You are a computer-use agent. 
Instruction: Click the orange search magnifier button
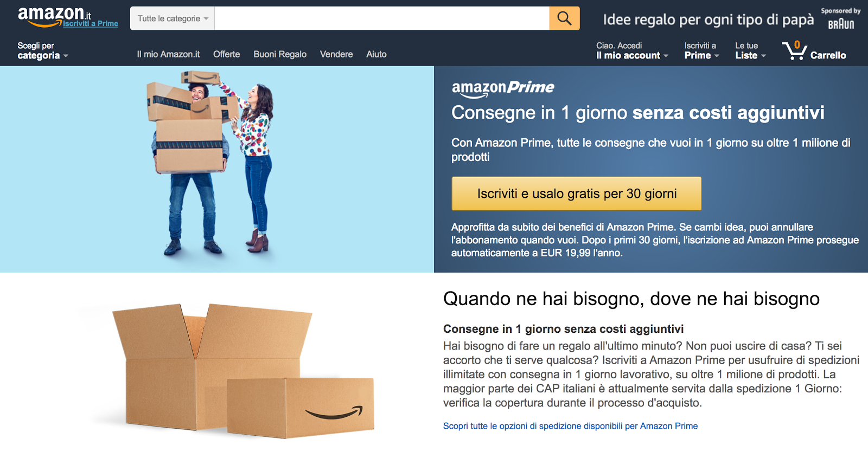pyautogui.click(x=564, y=18)
